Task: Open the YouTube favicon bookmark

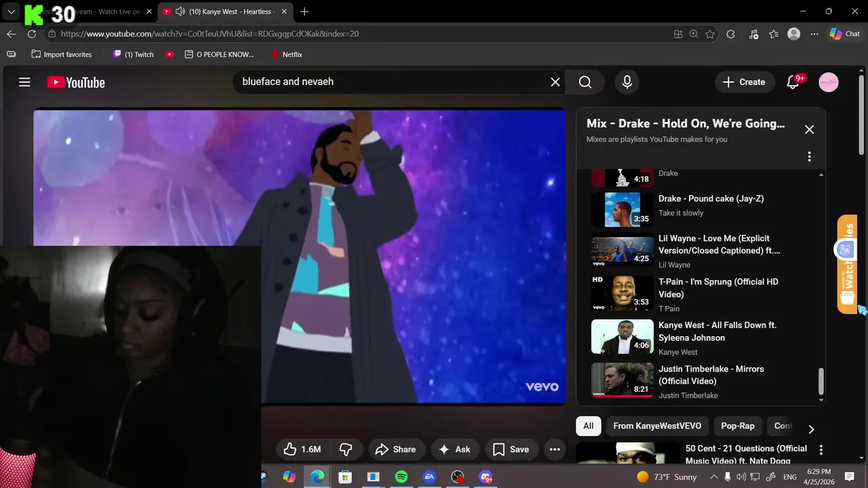Action: tap(170, 54)
